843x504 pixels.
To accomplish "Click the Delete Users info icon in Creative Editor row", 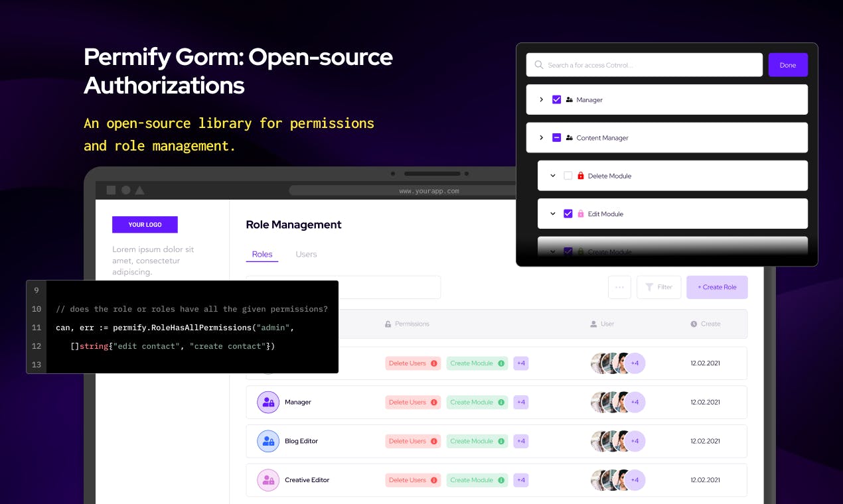I will coord(434,480).
